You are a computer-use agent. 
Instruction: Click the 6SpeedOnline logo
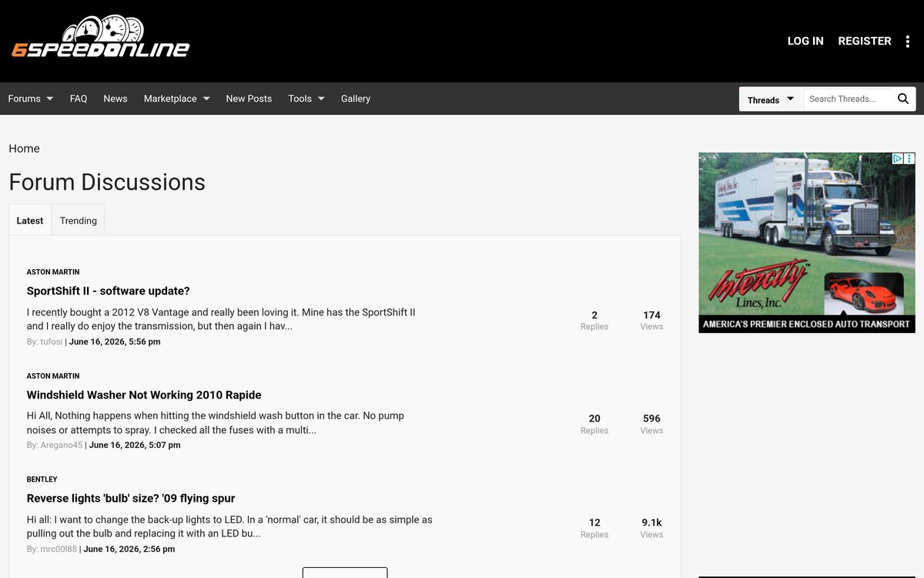tap(100, 36)
